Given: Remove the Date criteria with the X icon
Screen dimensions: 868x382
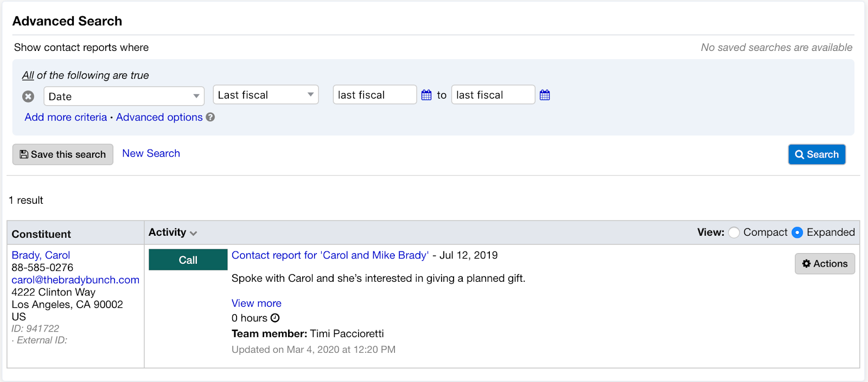Looking at the screenshot, I should coord(28,96).
